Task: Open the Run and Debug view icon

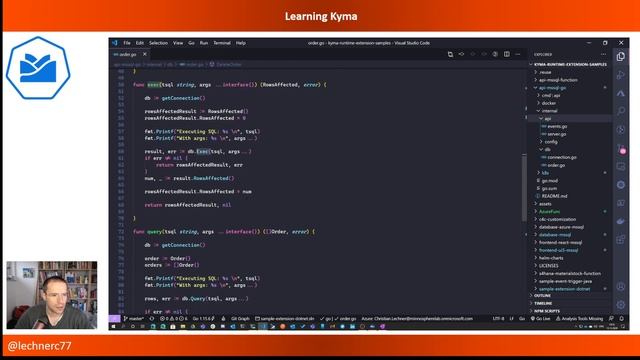Action: (621, 75)
